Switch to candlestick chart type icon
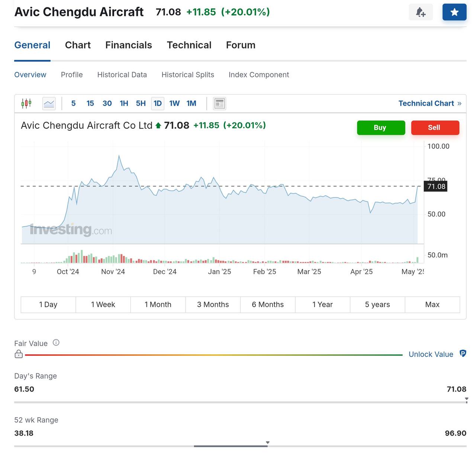This screenshot has height=456, width=476. pos(26,103)
